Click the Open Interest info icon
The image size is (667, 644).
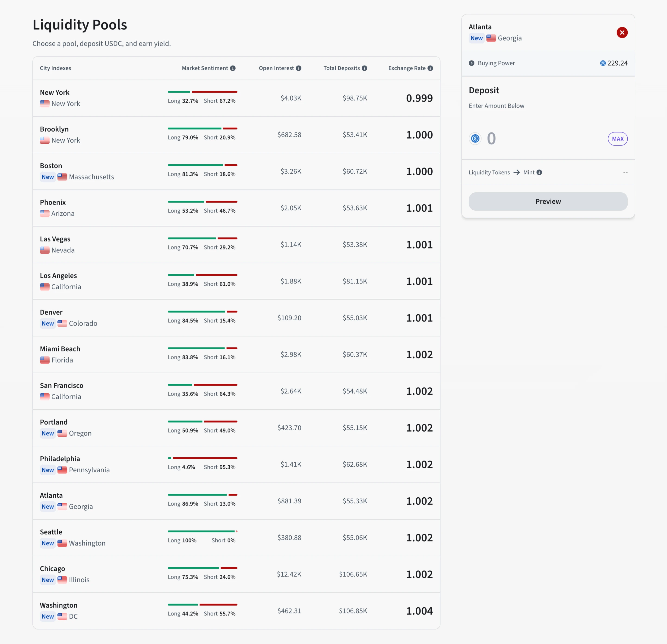[x=298, y=68]
